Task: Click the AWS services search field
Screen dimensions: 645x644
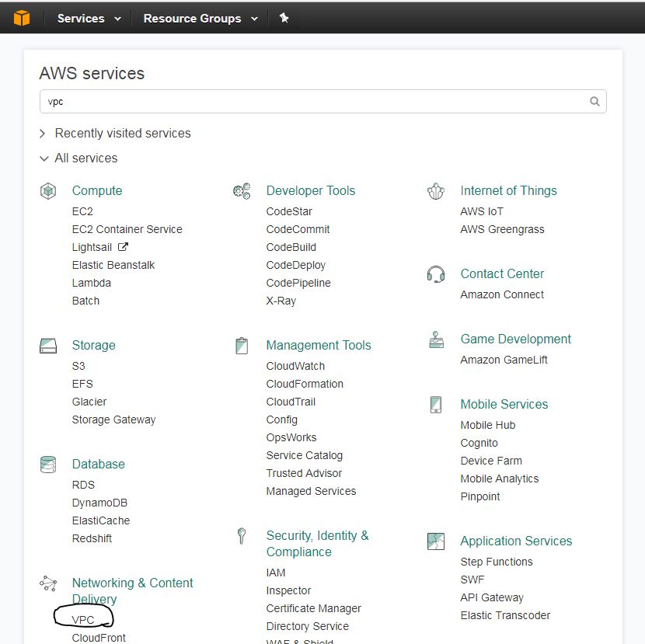Action: pyautogui.click(x=323, y=101)
